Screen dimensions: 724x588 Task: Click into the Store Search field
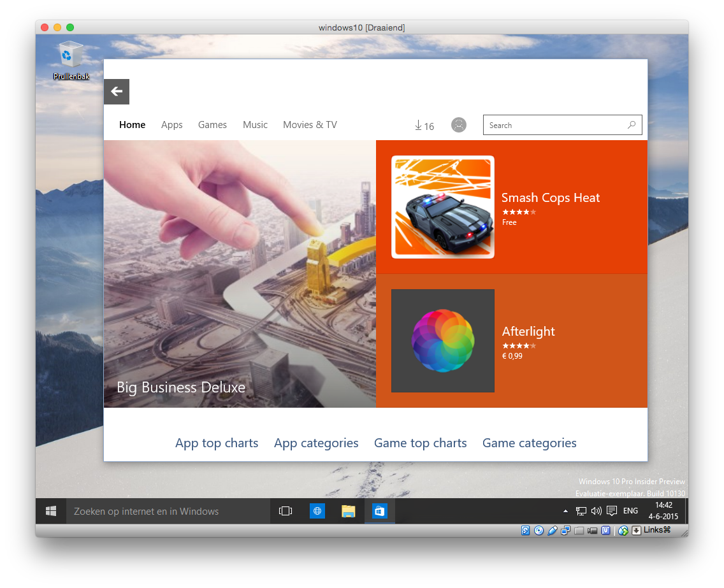[554, 125]
